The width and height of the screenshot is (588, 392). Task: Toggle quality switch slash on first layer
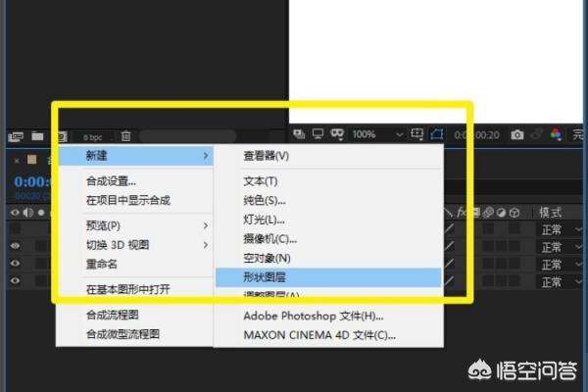click(x=449, y=228)
